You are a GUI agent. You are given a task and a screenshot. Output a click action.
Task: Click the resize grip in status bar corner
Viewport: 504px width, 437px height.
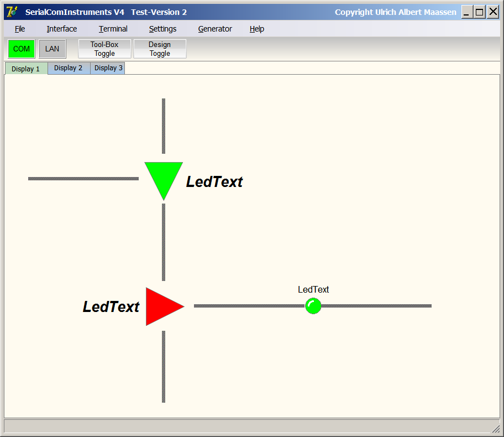click(x=496, y=429)
